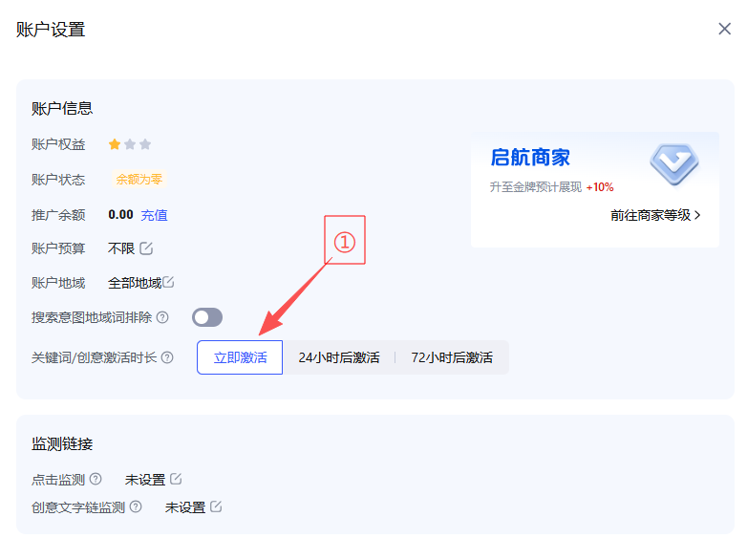
Task: Toggle the 搜索意图地域词排除 switch
Action: [x=207, y=317]
